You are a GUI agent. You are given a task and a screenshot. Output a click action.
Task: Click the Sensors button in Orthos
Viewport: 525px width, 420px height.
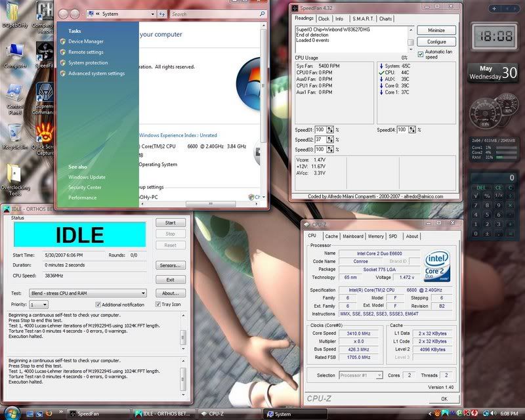coord(171,265)
